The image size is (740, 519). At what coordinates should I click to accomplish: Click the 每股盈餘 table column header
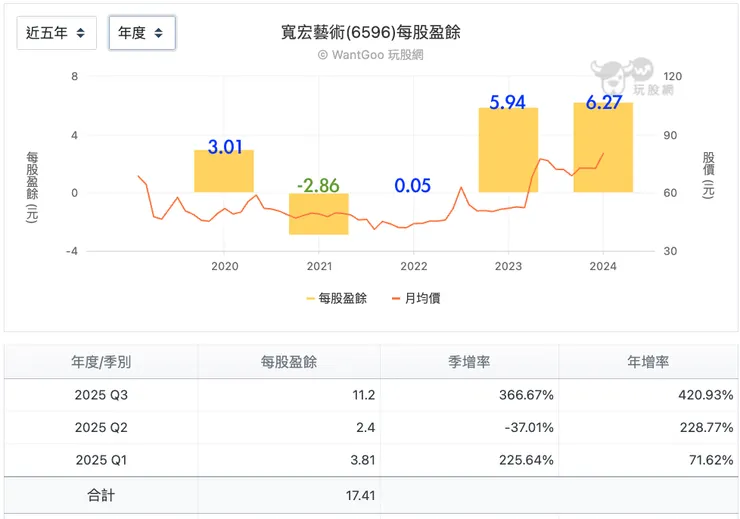tap(288, 362)
